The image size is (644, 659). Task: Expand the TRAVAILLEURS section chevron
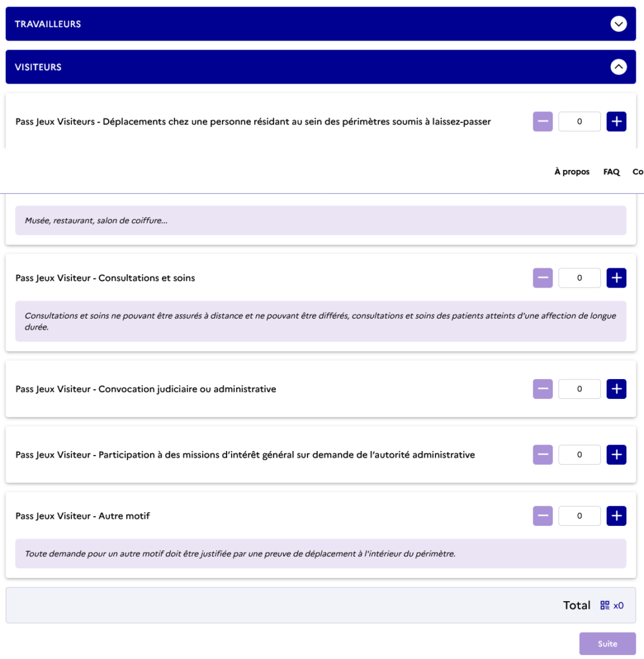click(x=618, y=24)
